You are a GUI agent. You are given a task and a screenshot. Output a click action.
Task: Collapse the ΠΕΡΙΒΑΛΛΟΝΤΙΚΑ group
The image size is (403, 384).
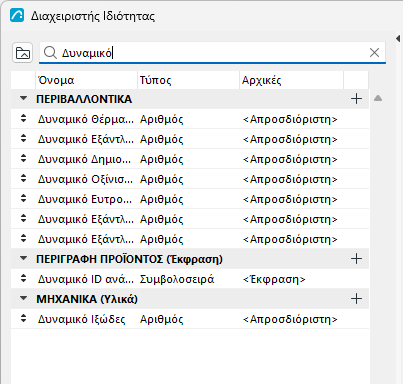pyautogui.click(x=23, y=99)
